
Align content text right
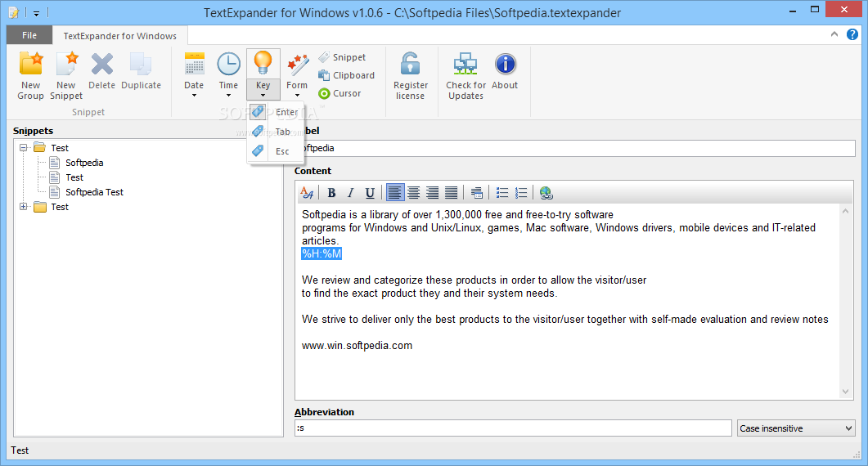pyautogui.click(x=432, y=193)
